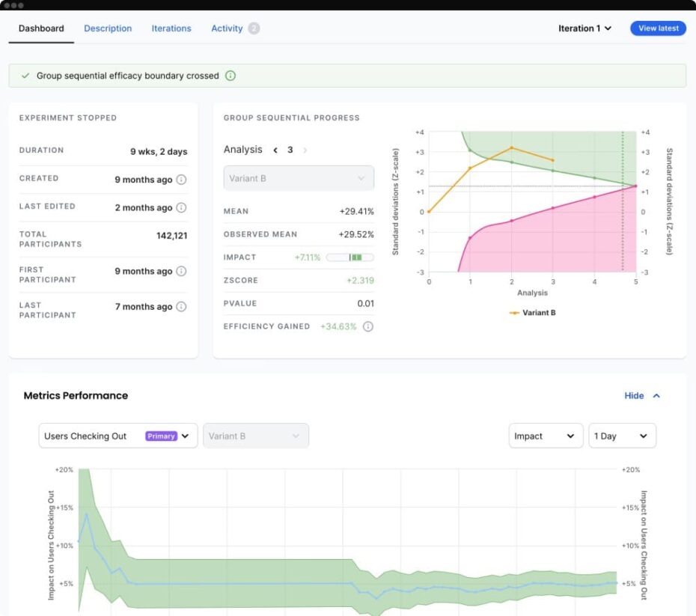Open the info tooltip next to Created

tap(180, 178)
